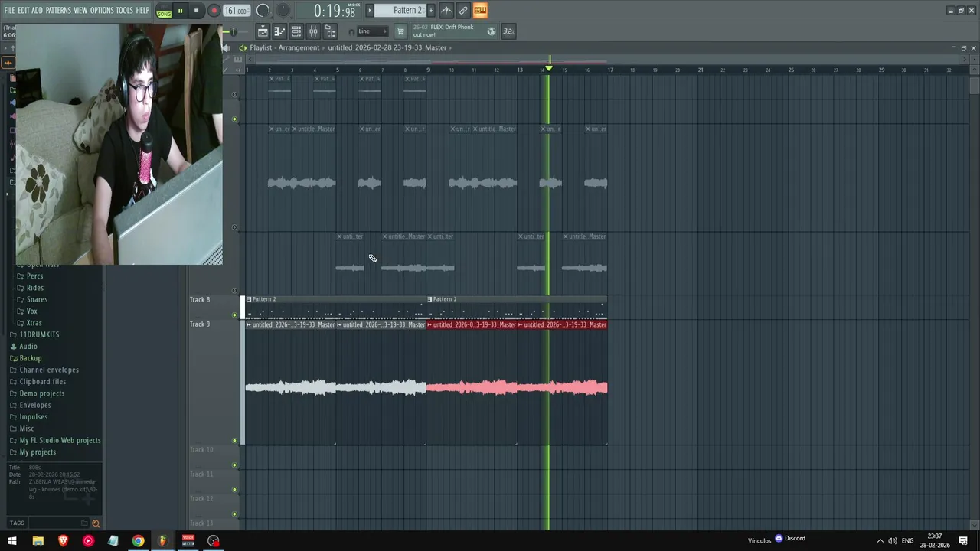Open the Piano roll view icon
Image resolution: width=980 pixels, height=551 pixels.
(x=279, y=31)
